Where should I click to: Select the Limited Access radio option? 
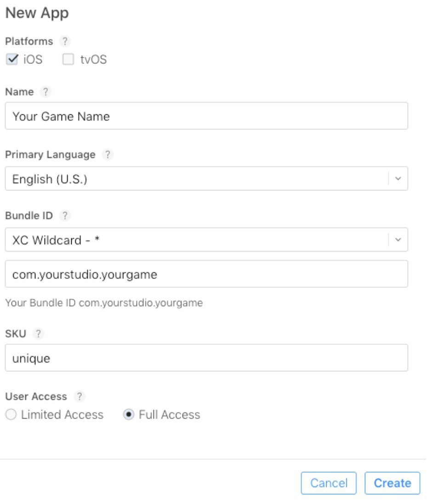click(11, 415)
